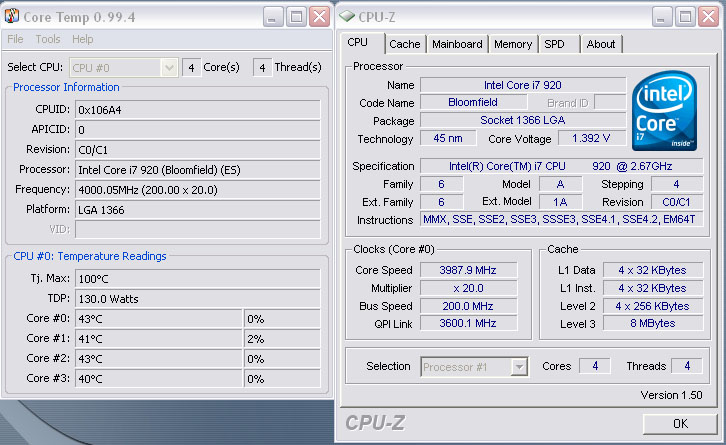The height and width of the screenshot is (445, 726).
Task: Close the Core Temp window
Action: (x=319, y=17)
